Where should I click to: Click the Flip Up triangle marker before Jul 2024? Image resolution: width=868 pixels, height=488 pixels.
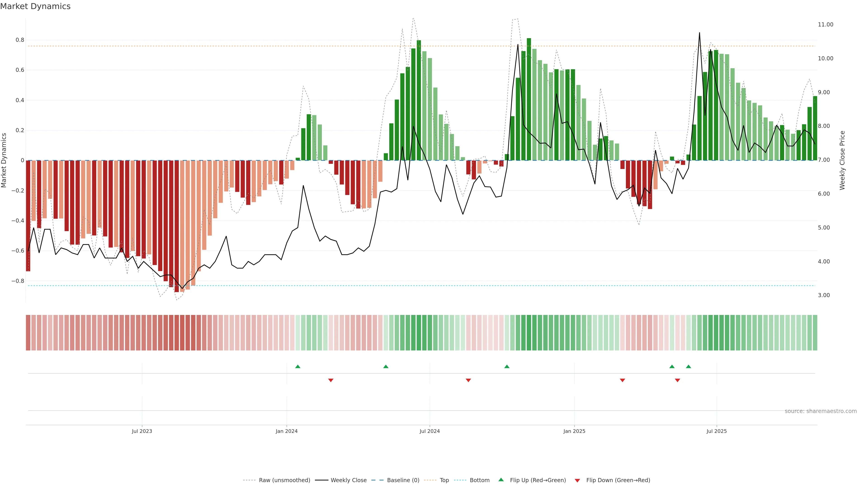point(386,366)
